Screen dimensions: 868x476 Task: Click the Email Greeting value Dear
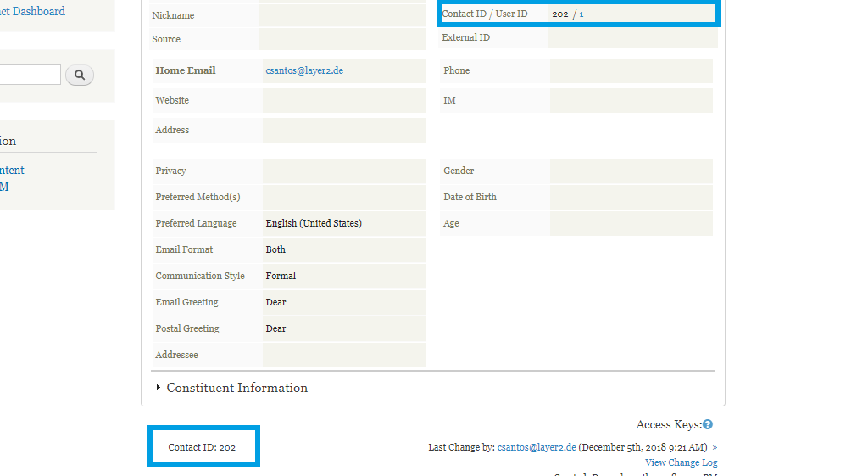coord(275,302)
